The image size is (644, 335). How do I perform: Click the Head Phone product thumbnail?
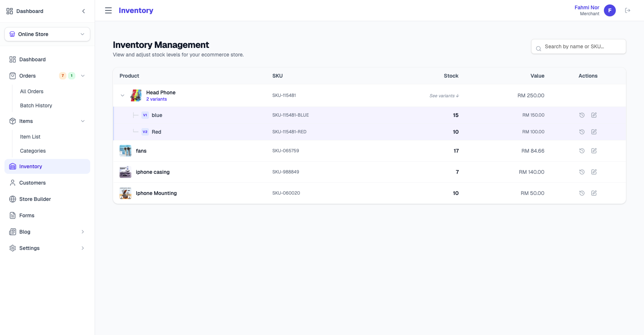[x=136, y=95]
